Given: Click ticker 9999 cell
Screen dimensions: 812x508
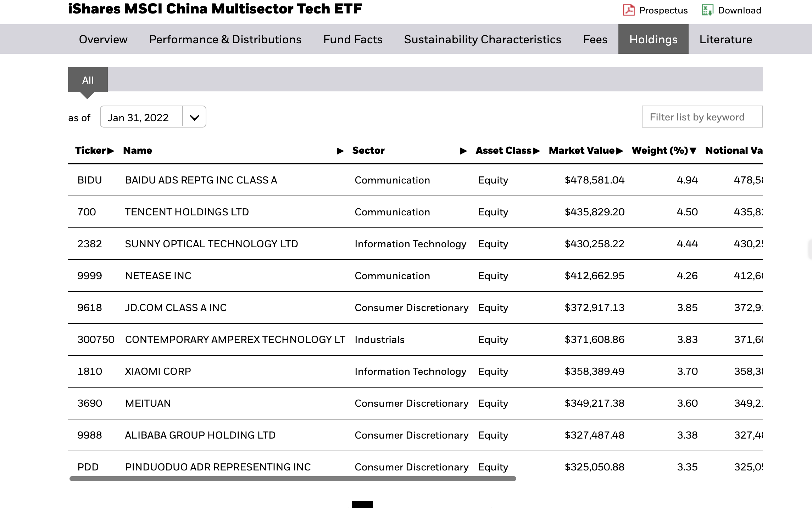Looking at the screenshot, I should (x=90, y=276).
